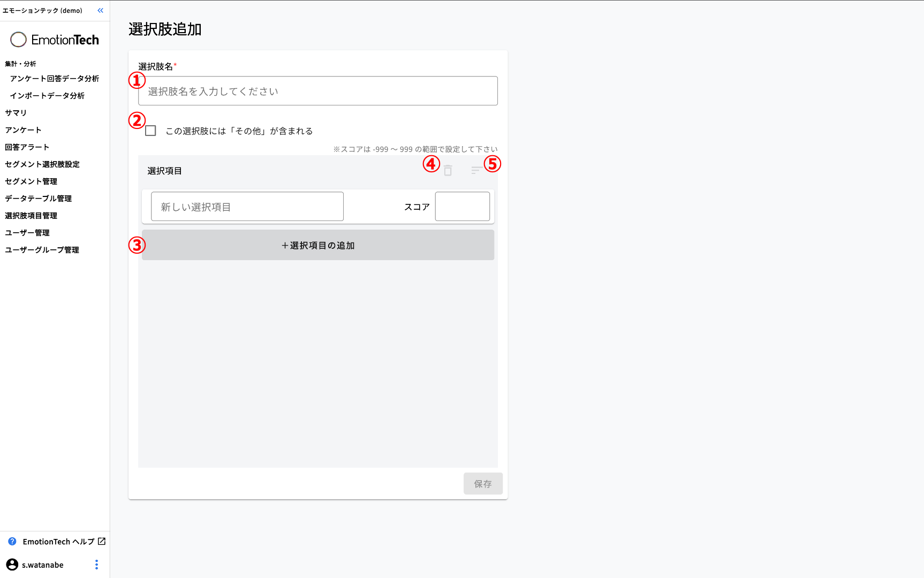Select セグメント選択肢設定 in sidebar

42,164
